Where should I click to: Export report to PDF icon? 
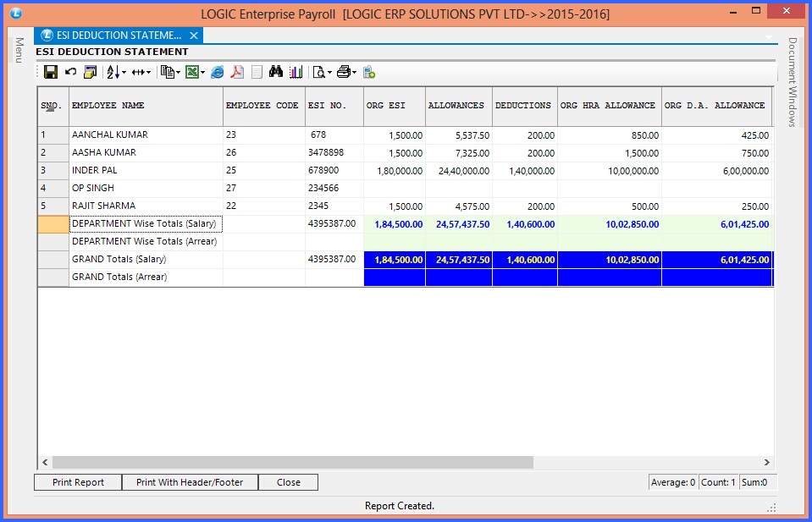[x=237, y=72]
